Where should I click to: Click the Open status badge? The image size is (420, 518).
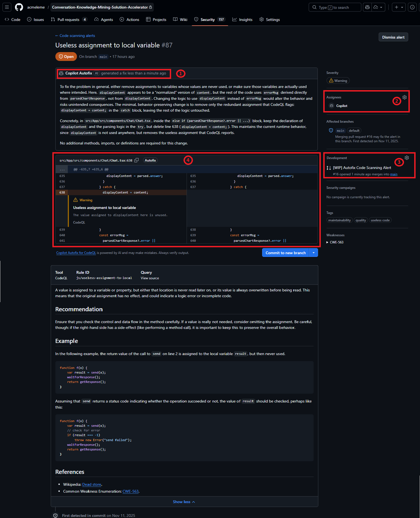click(x=66, y=57)
